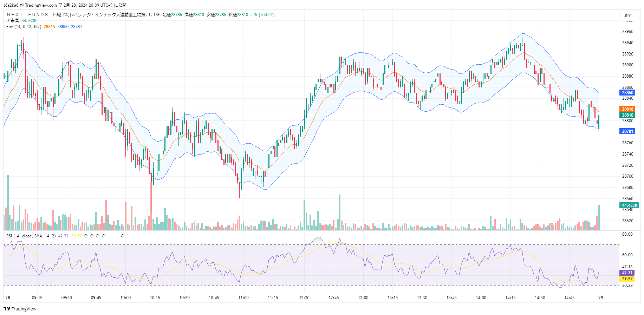644x315 pixels.
Task: Click the 出来高 volume legend label
Action: (13, 21)
